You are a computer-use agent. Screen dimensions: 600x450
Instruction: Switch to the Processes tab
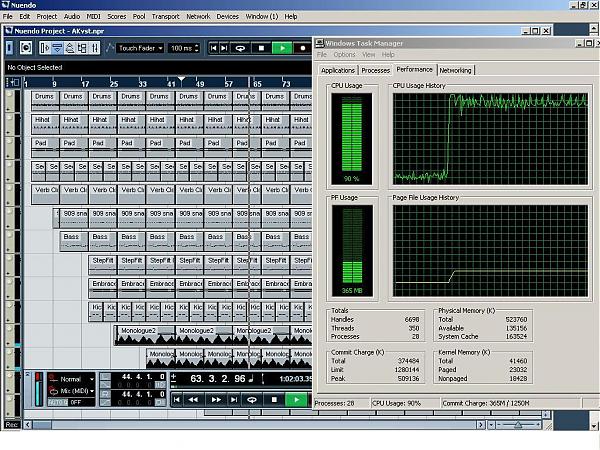[376, 70]
